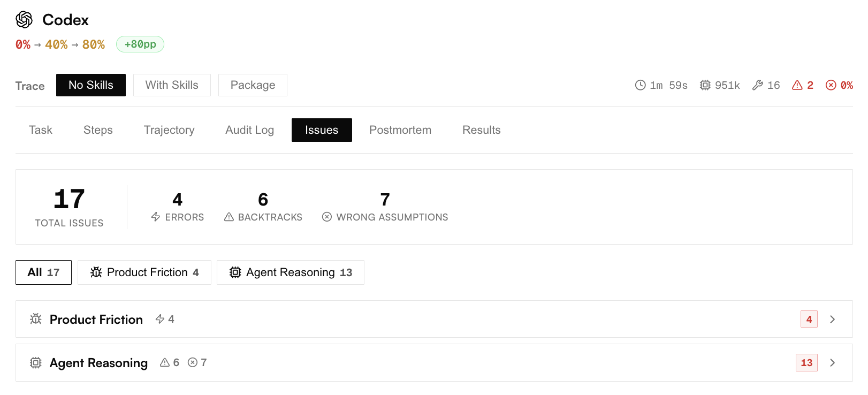The image size is (868, 395).
Task: Select the Issues tab
Action: point(322,130)
